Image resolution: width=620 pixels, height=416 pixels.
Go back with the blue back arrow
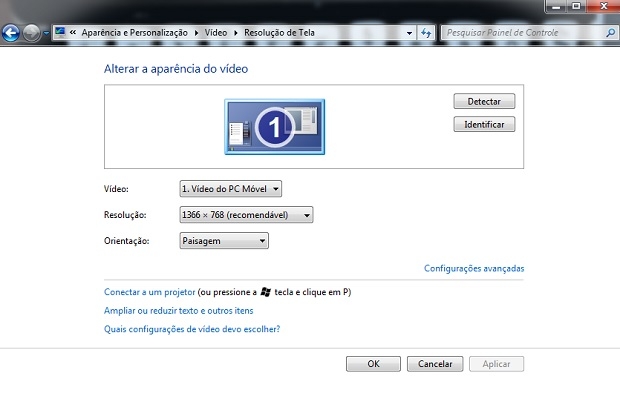tap(11, 33)
